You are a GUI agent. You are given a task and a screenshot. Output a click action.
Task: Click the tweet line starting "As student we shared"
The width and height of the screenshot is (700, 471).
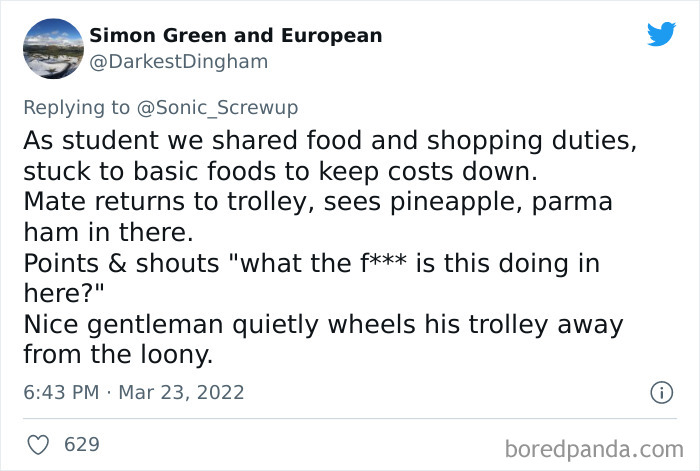[x=328, y=139]
